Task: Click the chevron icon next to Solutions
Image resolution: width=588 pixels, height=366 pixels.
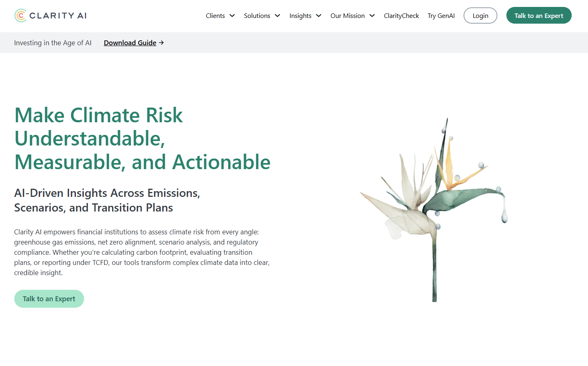Action: pos(278,15)
